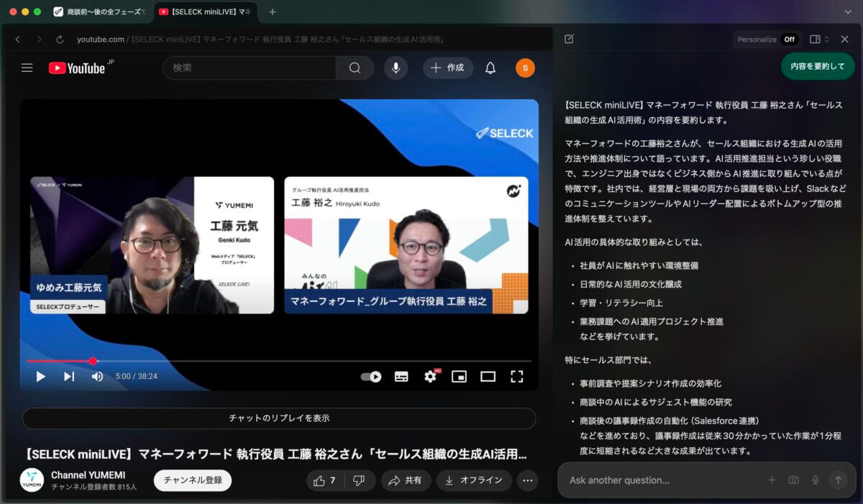This screenshot has width=863, height=504.
Task: Subscribe with チャンネル登録 button
Action: [193, 480]
